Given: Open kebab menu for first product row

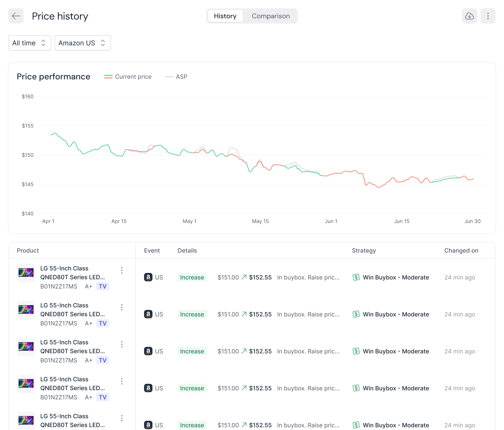Looking at the screenshot, I should [x=122, y=270].
